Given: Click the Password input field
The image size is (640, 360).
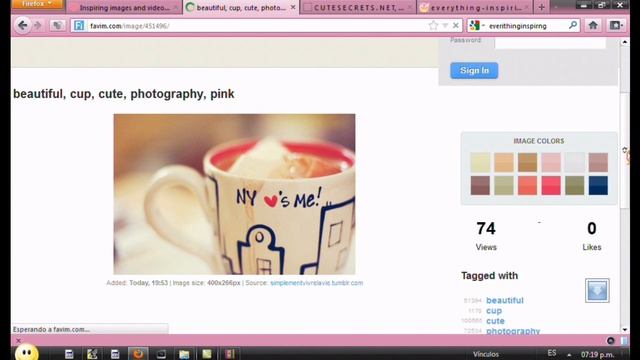Looking at the screenshot, I should (550, 43).
